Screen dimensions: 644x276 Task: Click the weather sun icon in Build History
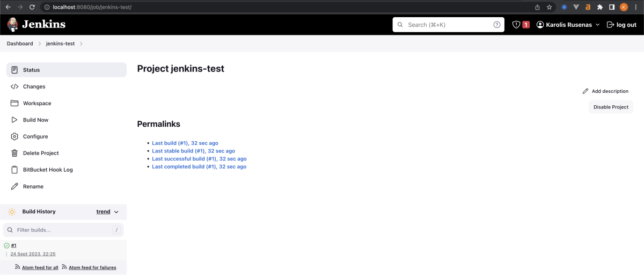(x=12, y=212)
